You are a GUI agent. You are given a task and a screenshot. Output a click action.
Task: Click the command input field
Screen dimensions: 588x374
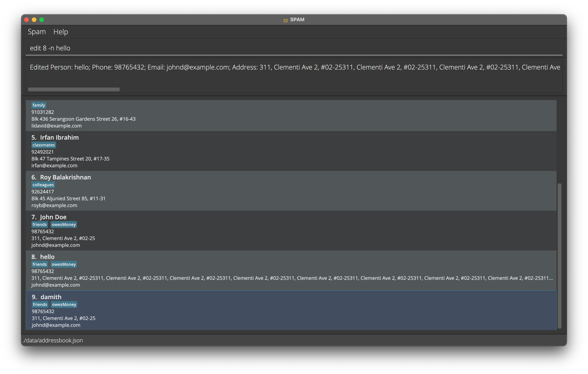tap(293, 48)
